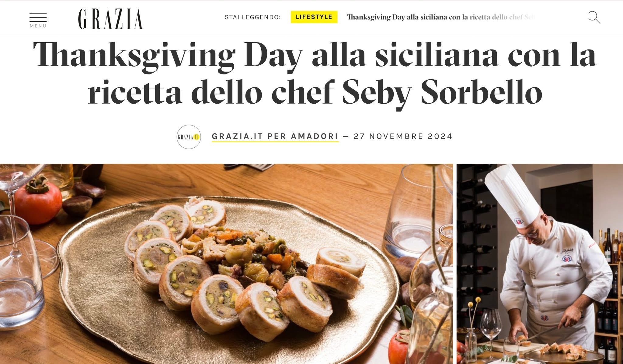Open the stuffed turkey roll dish photo
Screen dimensions: 623x364
point(226,264)
